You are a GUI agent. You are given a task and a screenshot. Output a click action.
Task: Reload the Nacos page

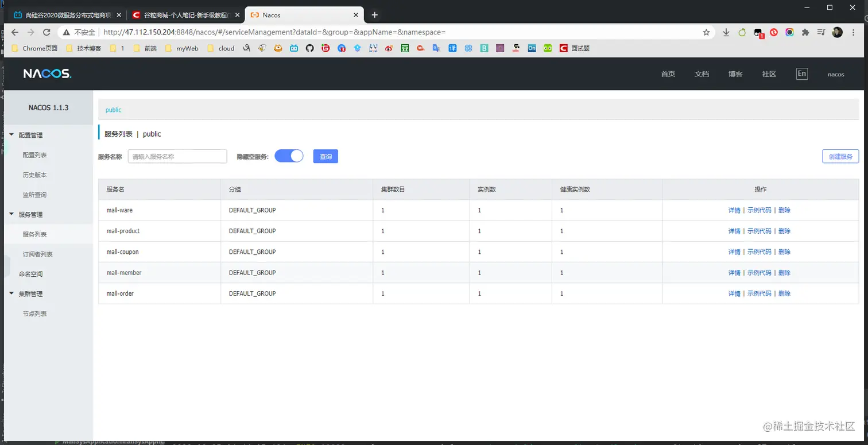tap(46, 33)
